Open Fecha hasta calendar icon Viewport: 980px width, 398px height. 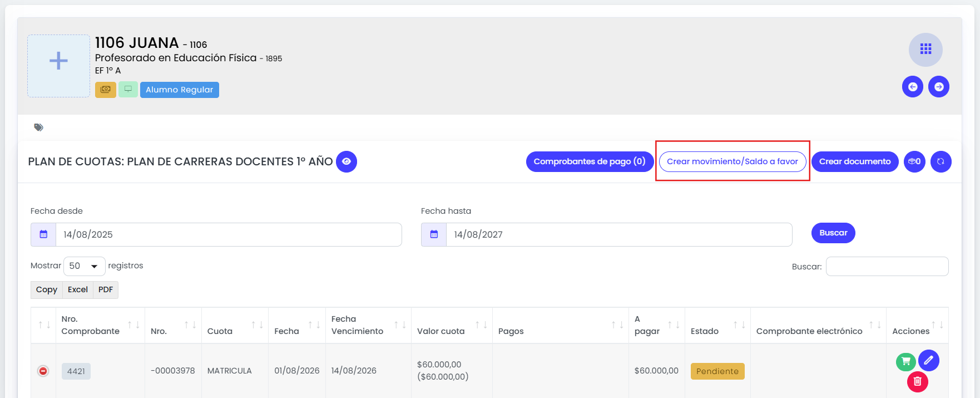click(434, 234)
